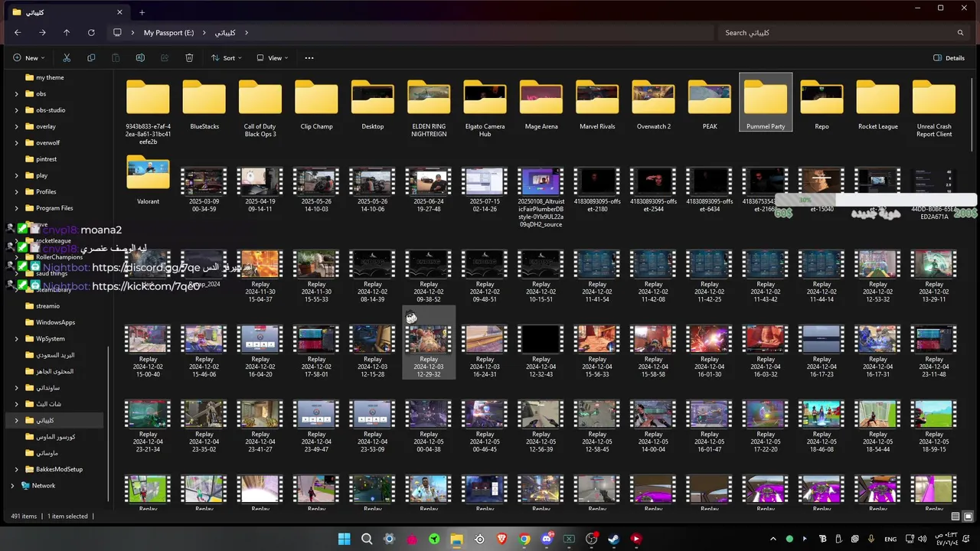Select the كليباتي window tab
The image size is (980, 551).
coord(67,12)
